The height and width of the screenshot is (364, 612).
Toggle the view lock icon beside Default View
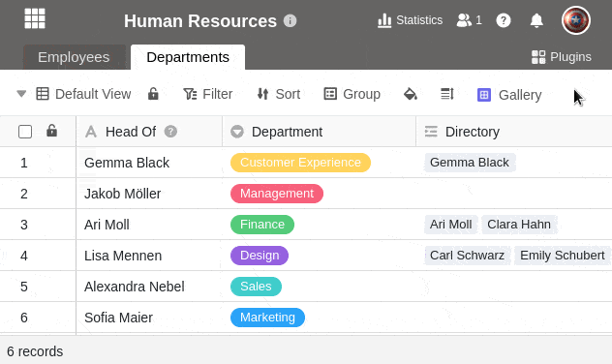coord(153,94)
